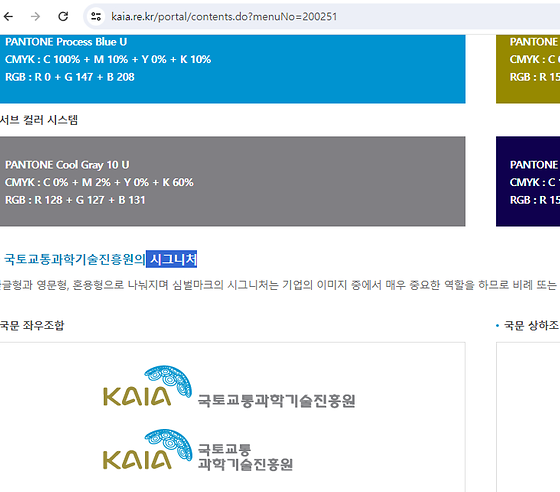Go back to the previous page
This screenshot has width=560, height=492.
[x=9, y=16]
